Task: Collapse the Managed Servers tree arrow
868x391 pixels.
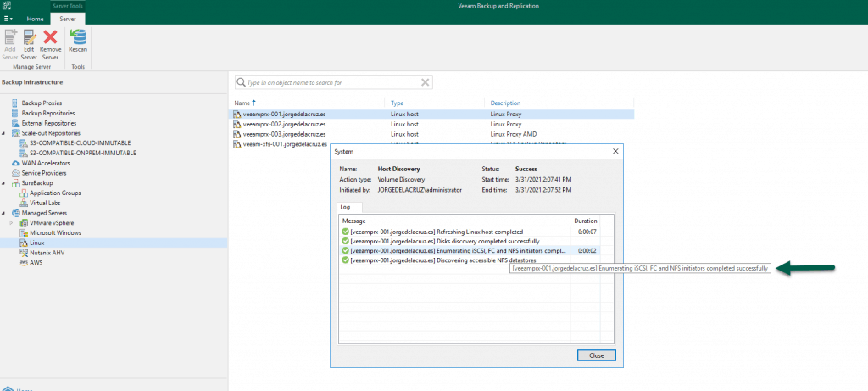Action: pyautogui.click(x=4, y=213)
